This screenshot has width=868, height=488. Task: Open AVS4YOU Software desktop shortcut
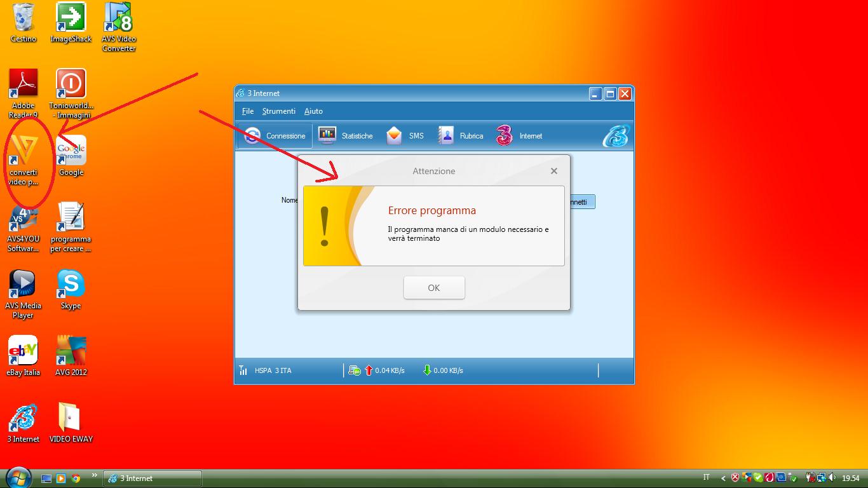point(24,227)
